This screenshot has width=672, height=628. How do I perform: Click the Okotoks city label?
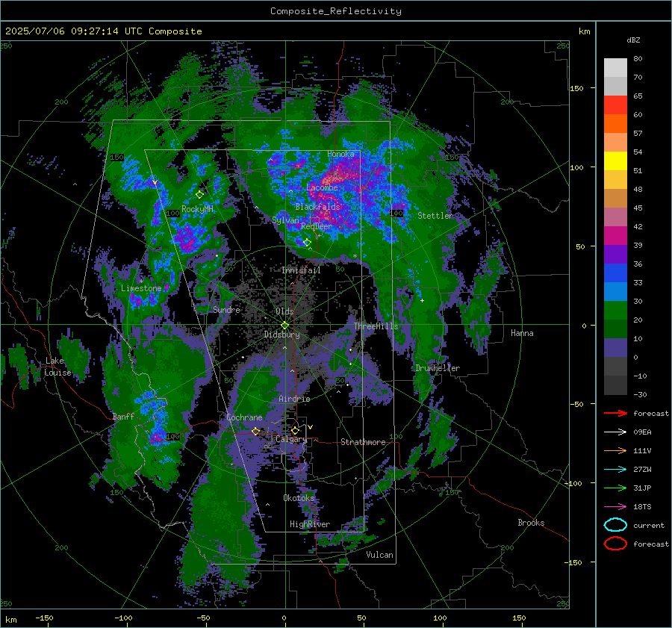coord(299,498)
